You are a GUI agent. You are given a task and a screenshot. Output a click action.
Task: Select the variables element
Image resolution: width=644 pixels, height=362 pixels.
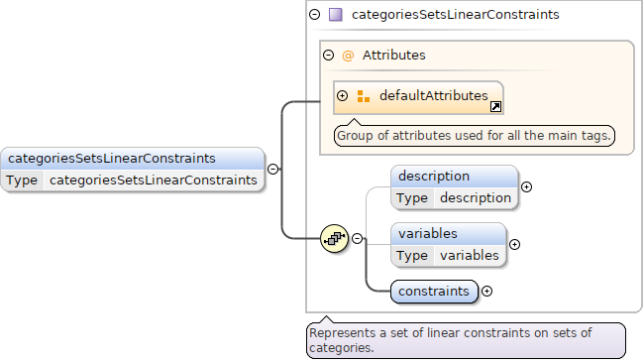point(448,245)
